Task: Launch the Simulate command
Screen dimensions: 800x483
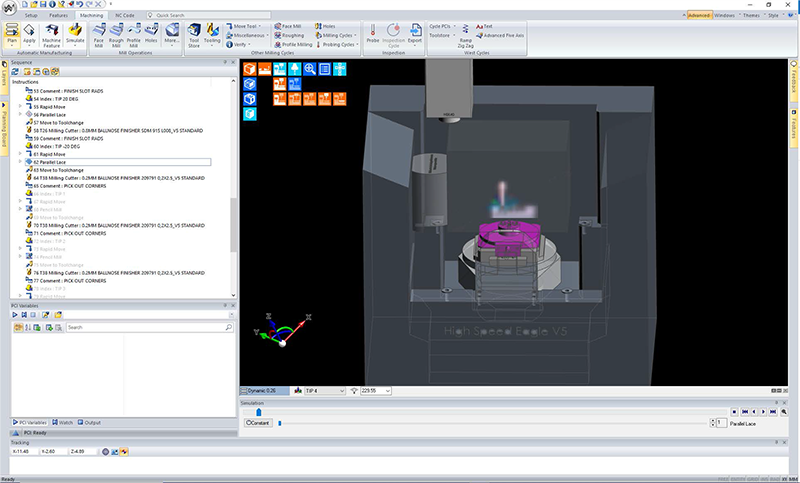Action: click(75, 34)
